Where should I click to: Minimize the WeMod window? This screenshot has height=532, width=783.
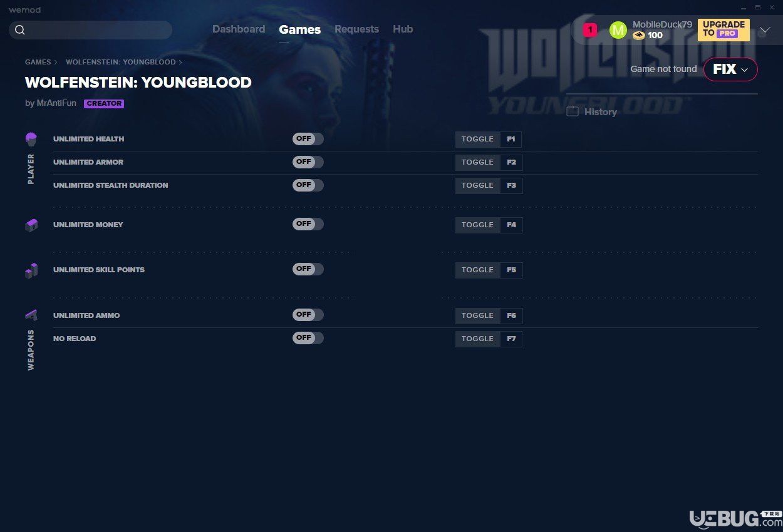point(743,8)
